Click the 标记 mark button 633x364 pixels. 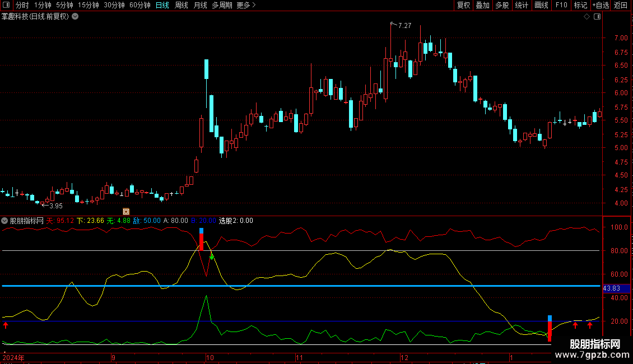tap(580, 5)
